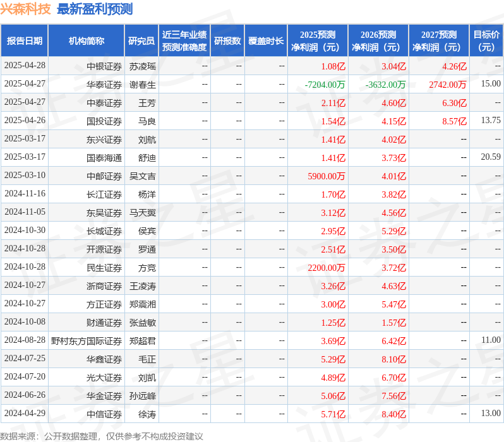Screen dimensions: 504x442
Task: Click the 5.71亿 forecast value
Action: click(x=333, y=415)
